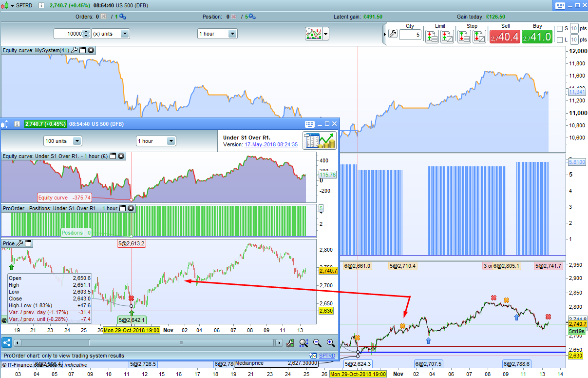Close the MySystem(41) equity curve panel

91,50
